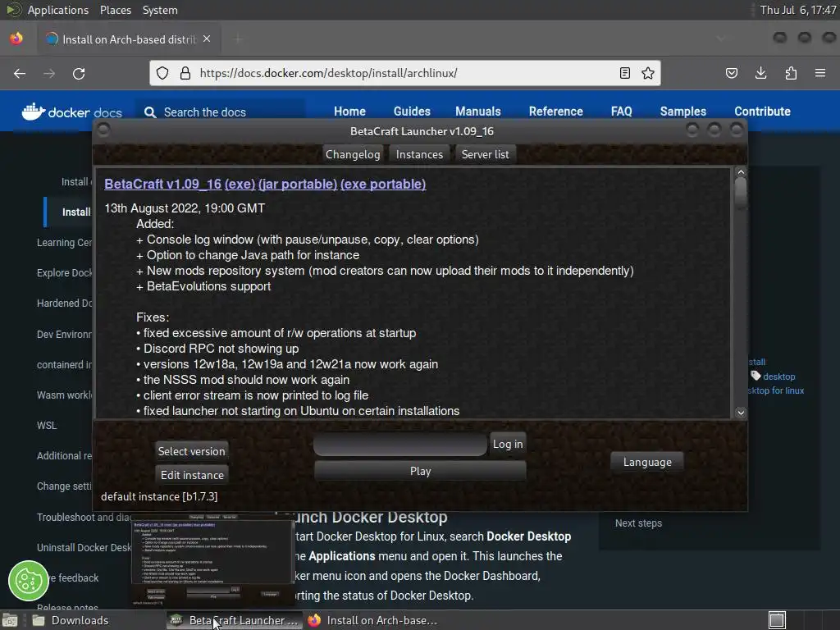Click the Select version button

(x=191, y=451)
